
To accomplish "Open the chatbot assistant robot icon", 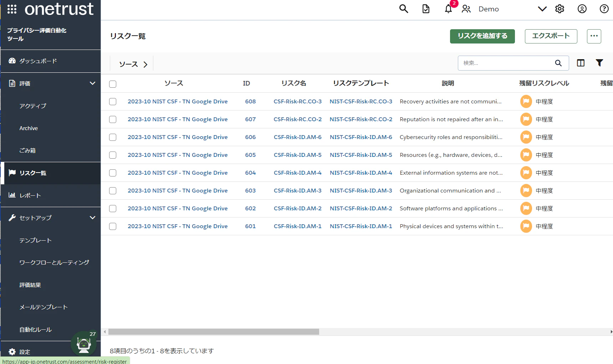I will tap(84, 344).
